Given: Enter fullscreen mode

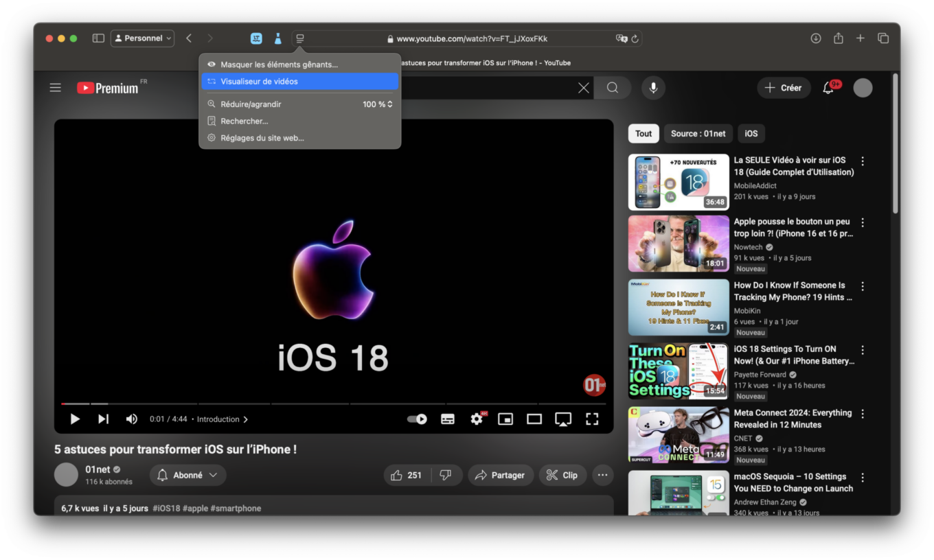Looking at the screenshot, I should pyautogui.click(x=592, y=419).
